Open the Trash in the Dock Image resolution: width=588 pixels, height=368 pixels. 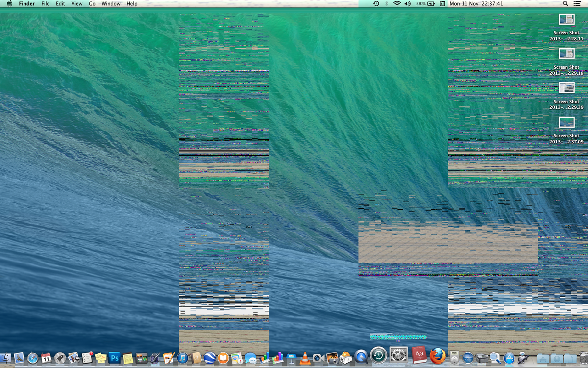click(582, 358)
